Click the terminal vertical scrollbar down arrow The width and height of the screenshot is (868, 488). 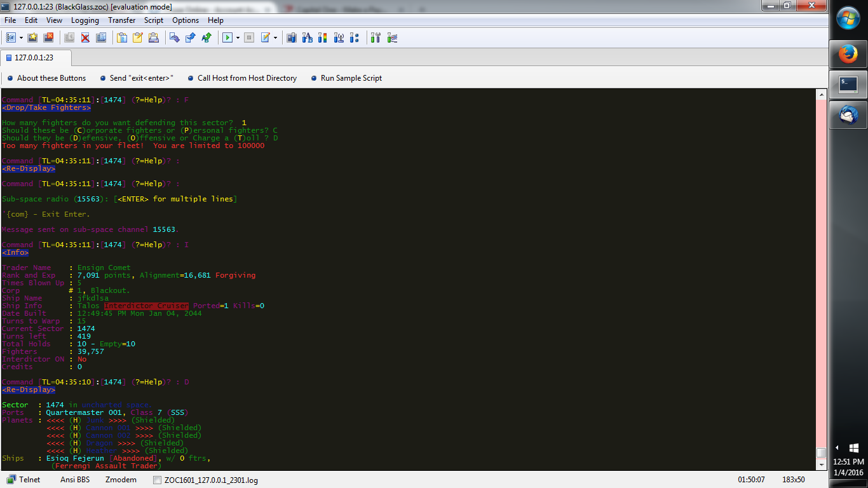click(x=821, y=465)
